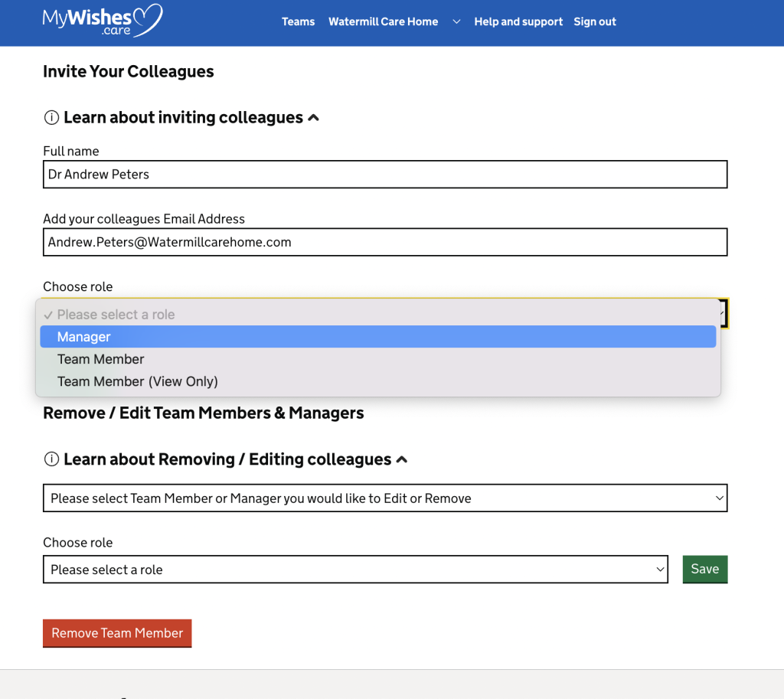
Task: Click the Full name input field
Action: click(384, 175)
